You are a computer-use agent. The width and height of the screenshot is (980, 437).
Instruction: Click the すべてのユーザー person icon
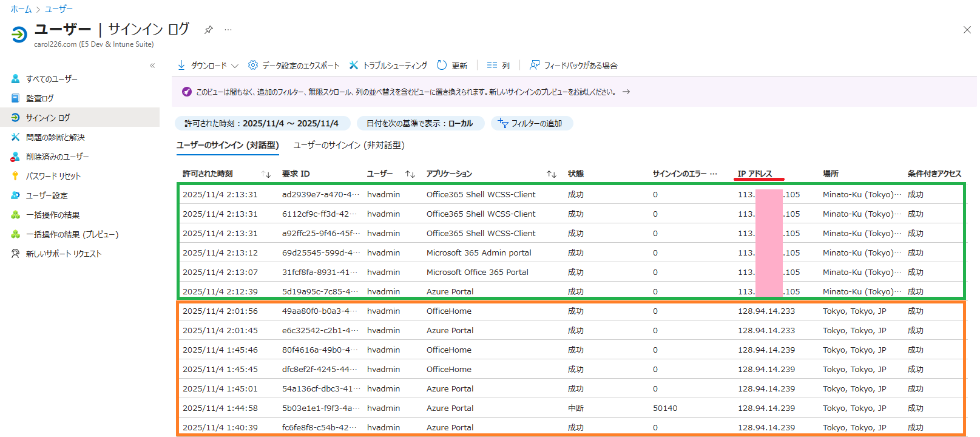point(15,79)
